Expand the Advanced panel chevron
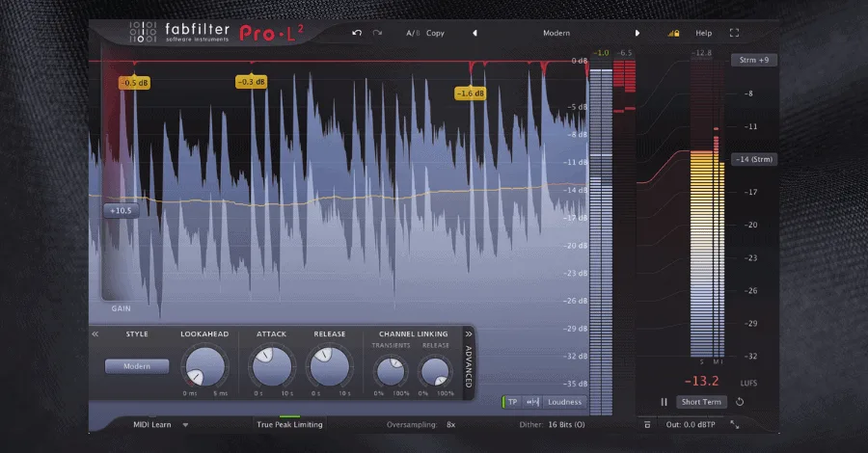 tap(469, 334)
